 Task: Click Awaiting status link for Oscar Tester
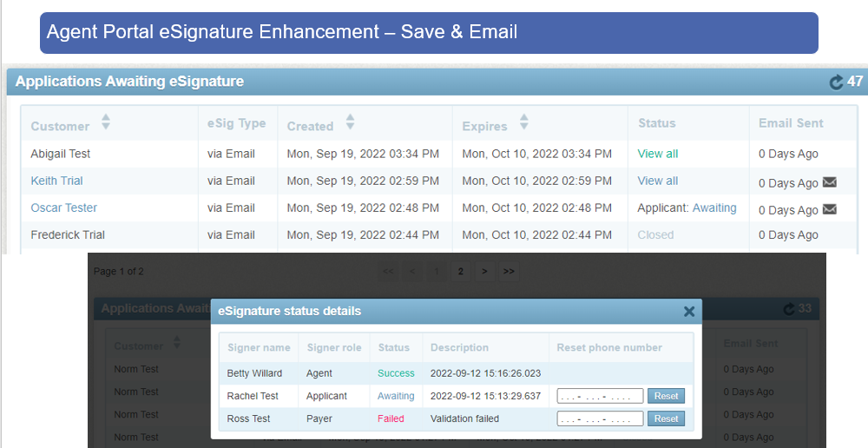click(713, 208)
